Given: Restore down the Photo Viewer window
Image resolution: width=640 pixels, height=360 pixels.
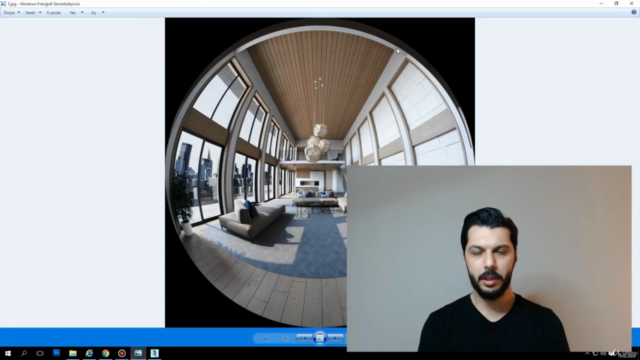Looking at the screenshot, I should [616, 3].
